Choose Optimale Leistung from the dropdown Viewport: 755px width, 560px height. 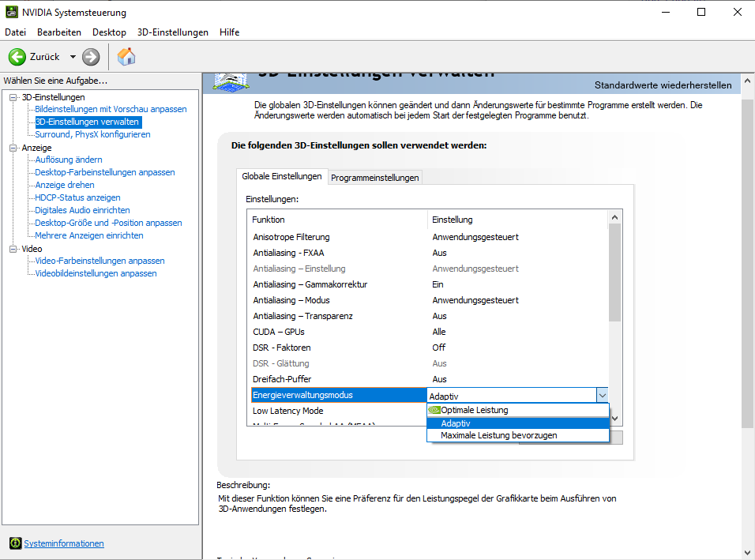tap(518, 410)
